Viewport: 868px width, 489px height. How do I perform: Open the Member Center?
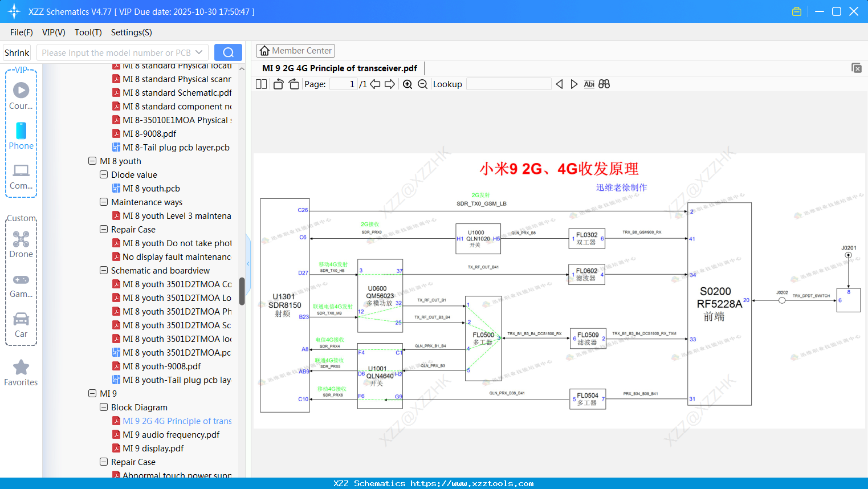[x=295, y=50]
